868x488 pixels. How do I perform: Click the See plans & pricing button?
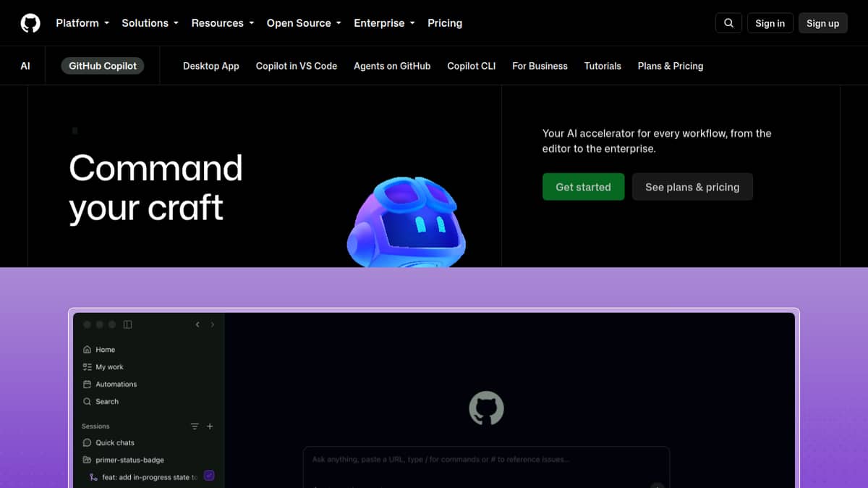pyautogui.click(x=692, y=187)
